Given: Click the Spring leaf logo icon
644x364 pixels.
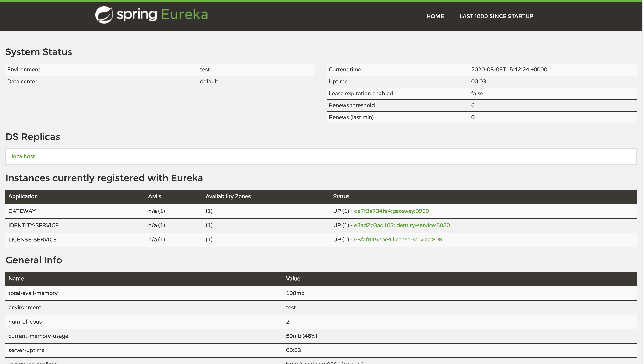Looking at the screenshot, I should (104, 15).
